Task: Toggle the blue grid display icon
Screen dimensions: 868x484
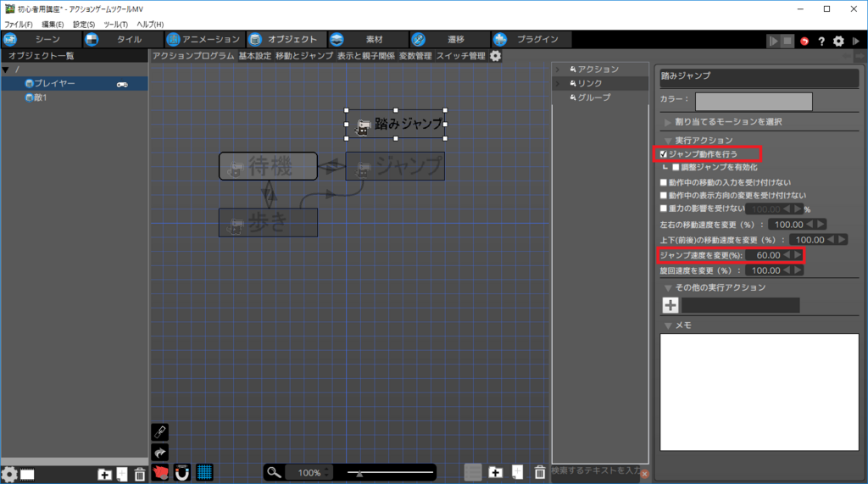Action: click(204, 472)
